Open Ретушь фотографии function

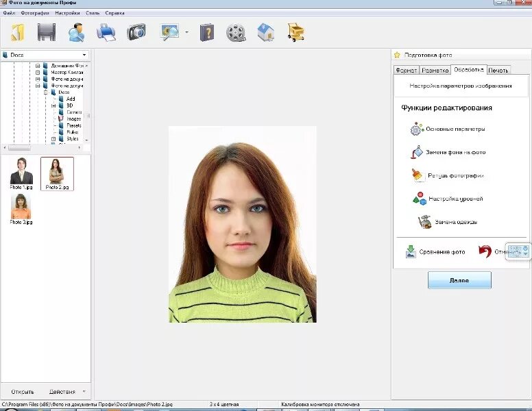tap(456, 175)
